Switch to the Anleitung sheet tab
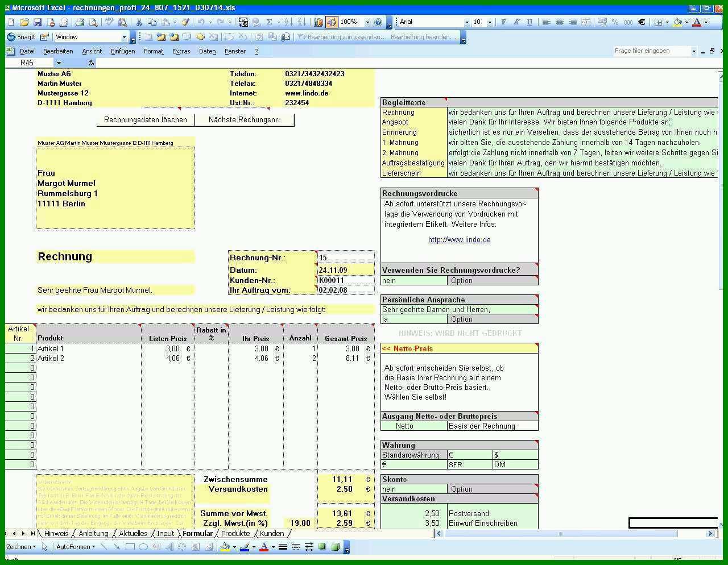This screenshot has width=728, height=565. point(93,534)
